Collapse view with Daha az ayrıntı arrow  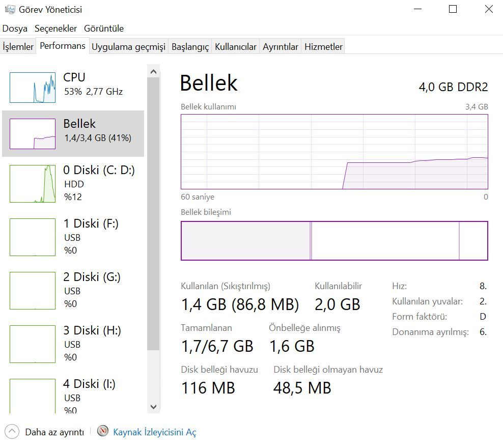13,432
